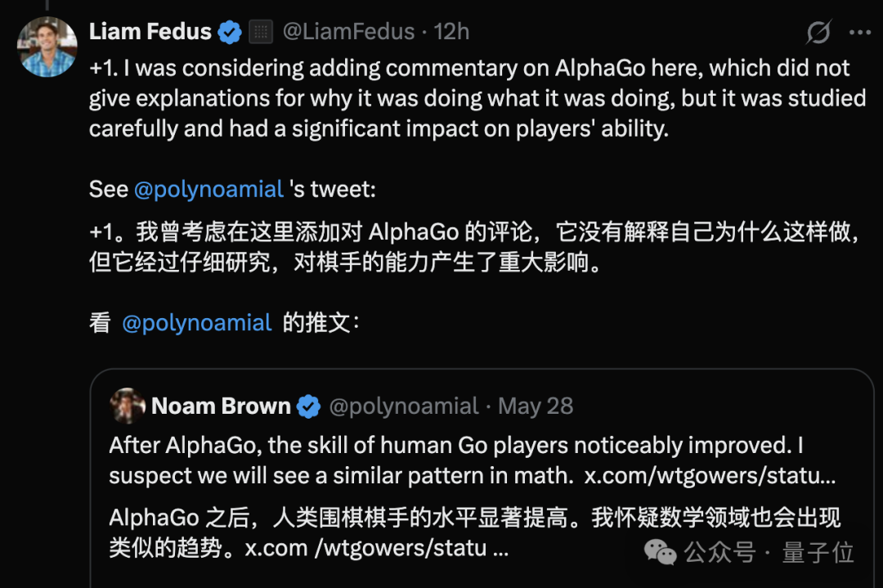Click the 量子位 watermark text
The image size is (883, 588).
(x=818, y=553)
